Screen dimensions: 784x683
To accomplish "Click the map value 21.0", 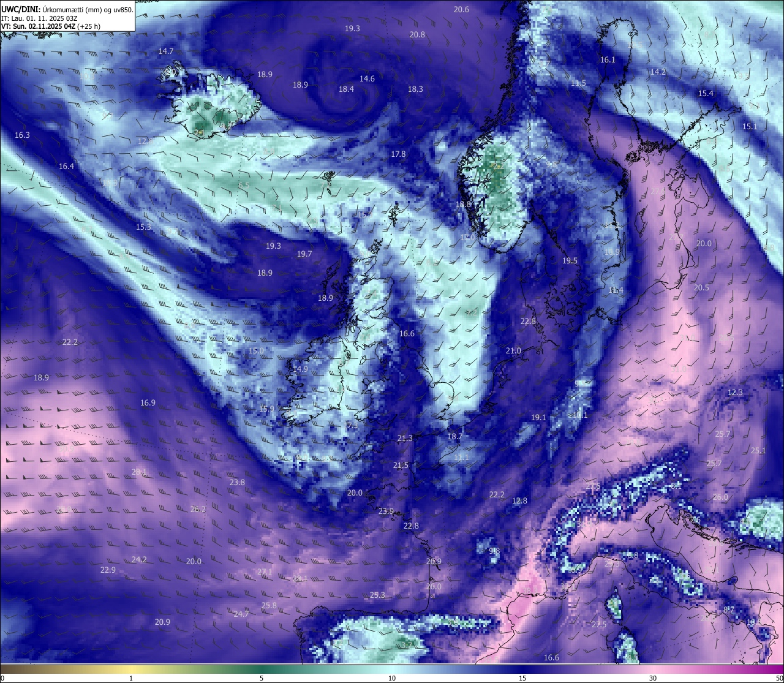I will pos(513,350).
